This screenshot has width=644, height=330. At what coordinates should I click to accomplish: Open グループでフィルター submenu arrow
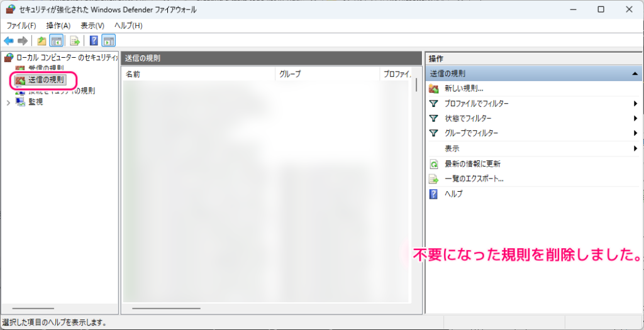pyautogui.click(x=635, y=133)
